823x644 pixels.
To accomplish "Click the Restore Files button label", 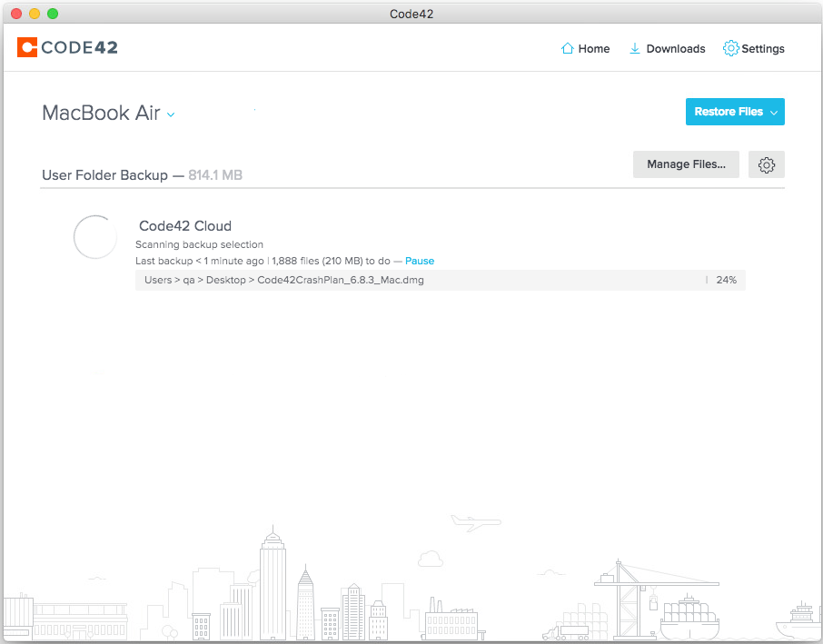I will click(x=729, y=112).
